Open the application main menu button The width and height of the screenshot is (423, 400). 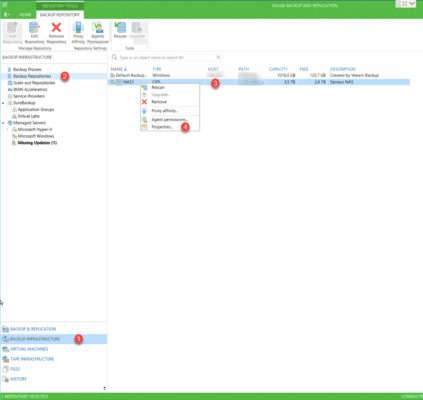[7, 15]
